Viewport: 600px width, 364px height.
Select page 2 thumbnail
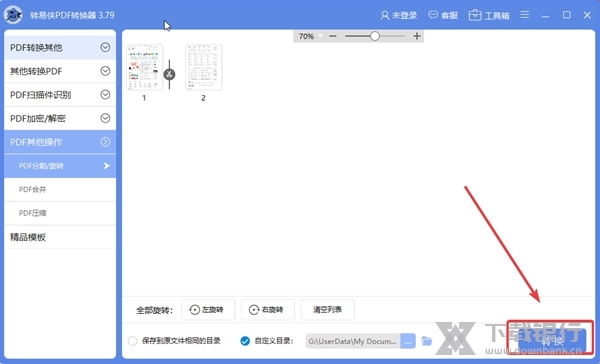(204, 67)
